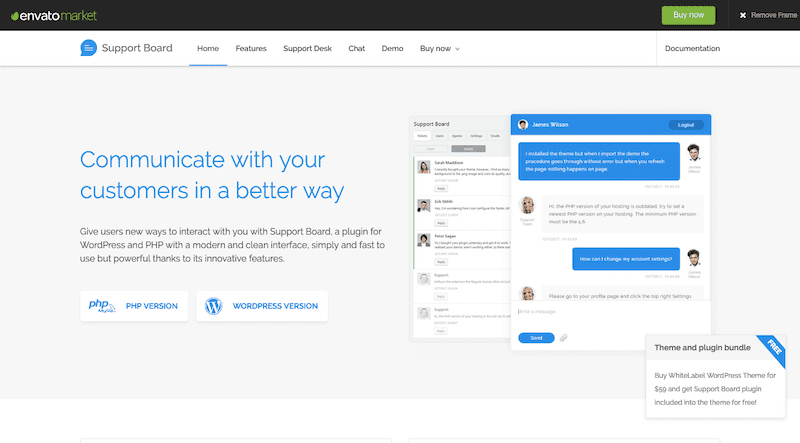Click Sarah Maddison's avatar in ticket list
Image resolution: width=800 pixels, height=443 pixels.
(423, 167)
